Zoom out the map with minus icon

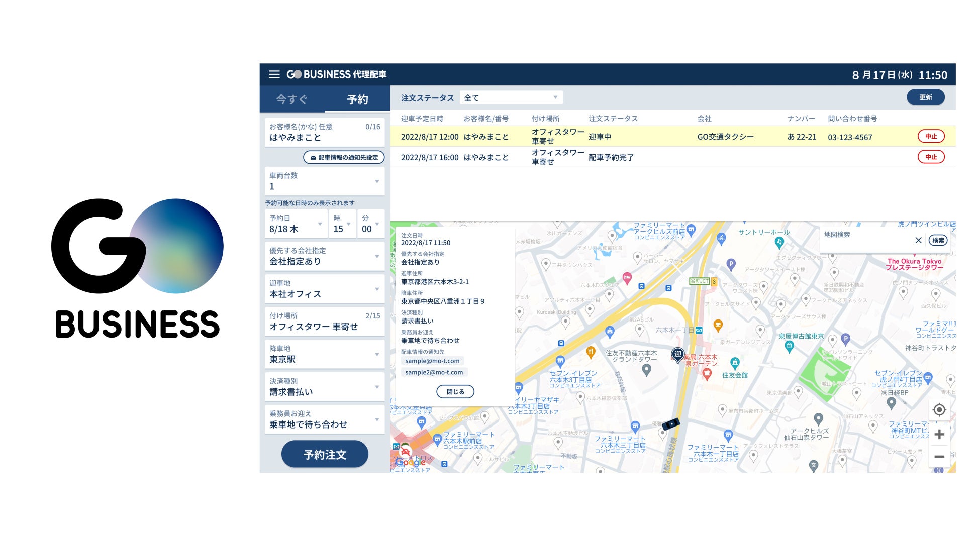pyautogui.click(x=939, y=456)
